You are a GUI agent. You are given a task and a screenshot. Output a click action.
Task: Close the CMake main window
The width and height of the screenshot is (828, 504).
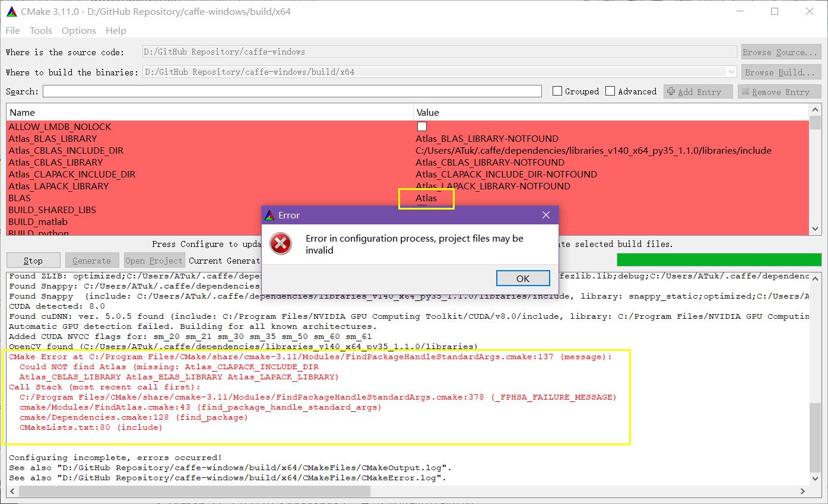click(811, 11)
